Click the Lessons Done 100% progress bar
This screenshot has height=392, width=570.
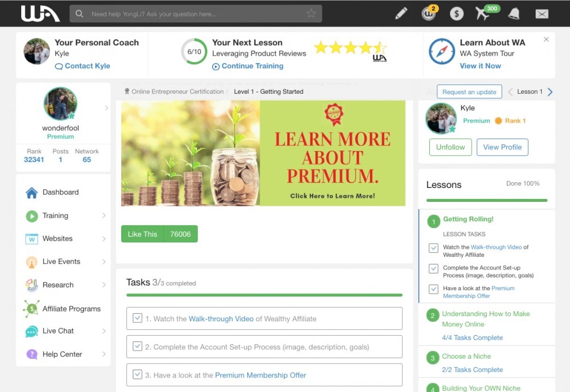click(487, 201)
